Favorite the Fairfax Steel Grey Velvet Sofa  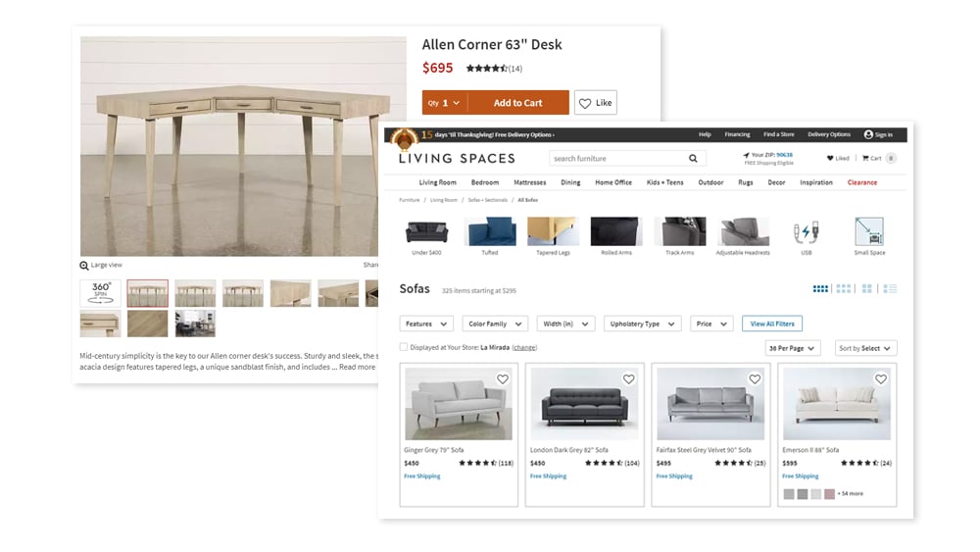pos(755,378)
